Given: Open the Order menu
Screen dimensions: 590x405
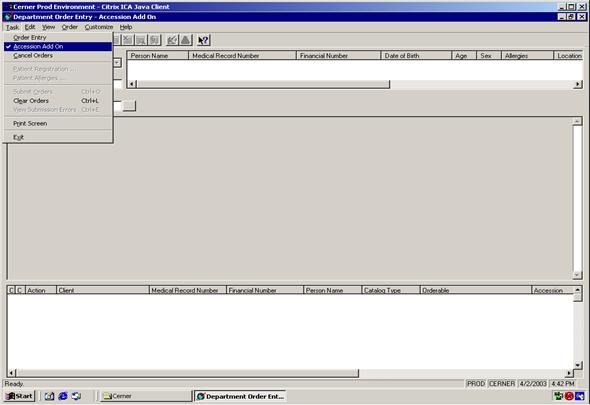Looking at the screenshot, I should click(70, 27).
